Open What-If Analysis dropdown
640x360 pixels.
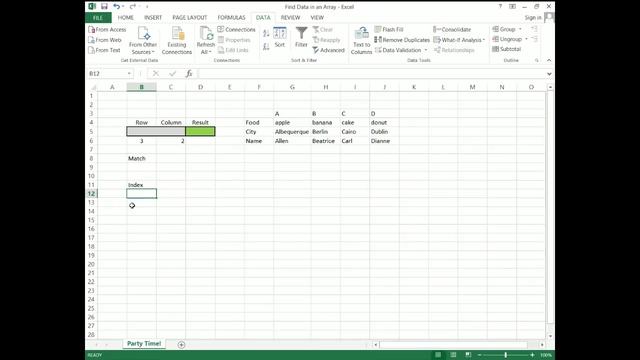459,40
